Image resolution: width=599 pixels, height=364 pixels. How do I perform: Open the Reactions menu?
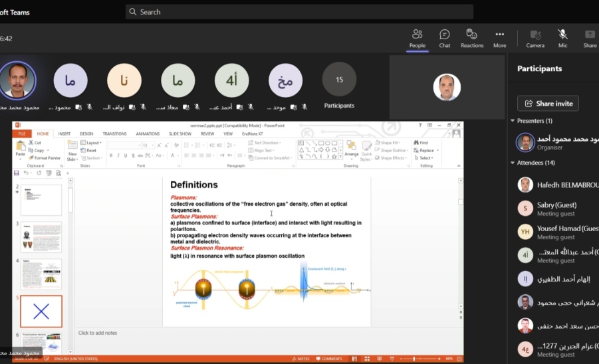[x=472, y=39]
